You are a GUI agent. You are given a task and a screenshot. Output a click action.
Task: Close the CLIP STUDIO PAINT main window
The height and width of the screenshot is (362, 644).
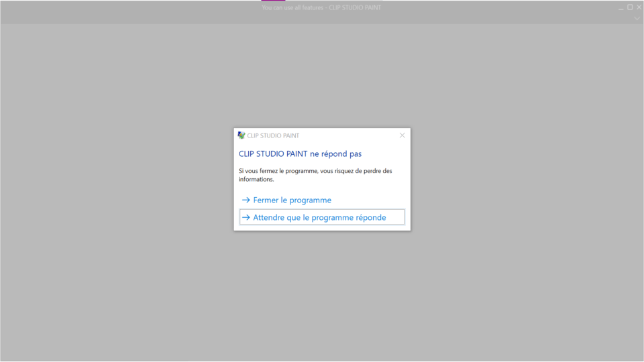pos(639,7)
